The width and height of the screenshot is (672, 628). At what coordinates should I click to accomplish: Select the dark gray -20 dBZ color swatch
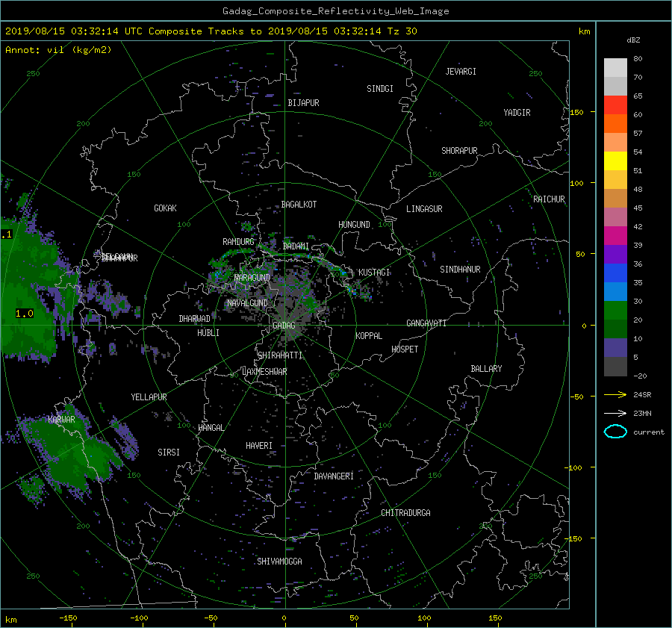tap(615, 367)
